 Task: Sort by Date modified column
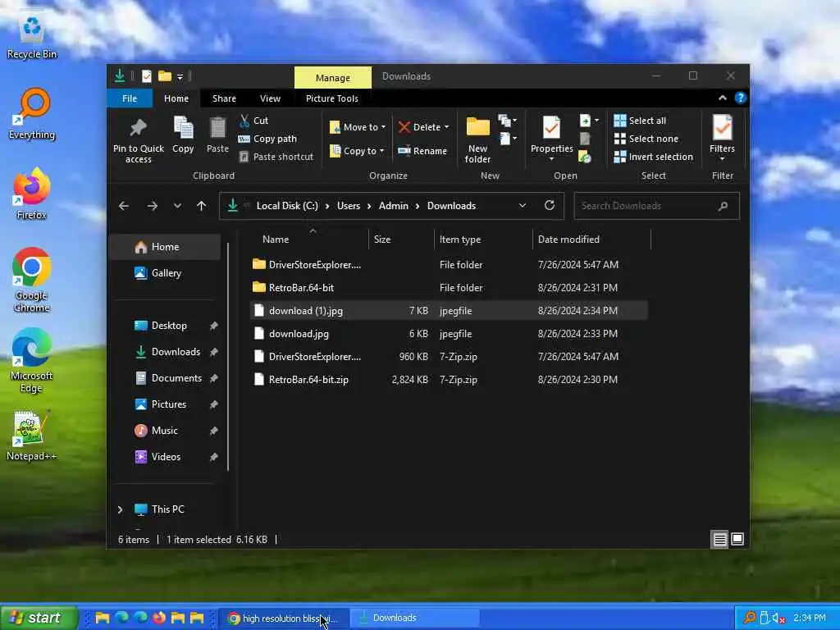pyautogui.click(x=568, y=240)
